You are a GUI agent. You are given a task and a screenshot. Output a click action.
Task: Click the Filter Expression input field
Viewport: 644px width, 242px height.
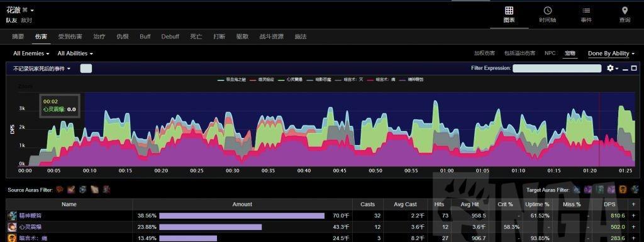[x=557, y=68]
